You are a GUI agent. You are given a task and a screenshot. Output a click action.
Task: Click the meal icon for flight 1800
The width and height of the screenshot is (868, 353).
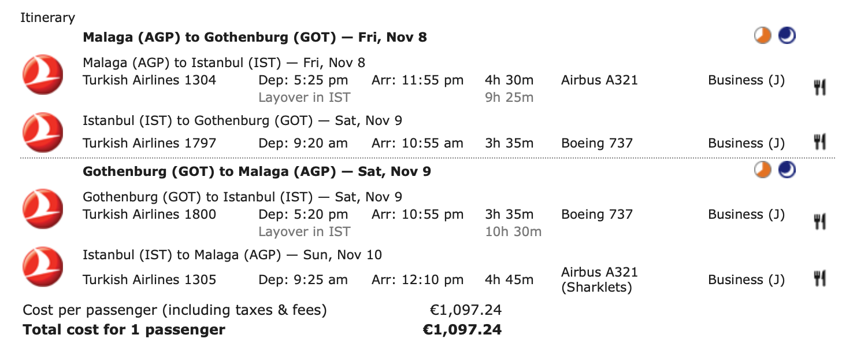pyautogui.click(x=820, y=222)
